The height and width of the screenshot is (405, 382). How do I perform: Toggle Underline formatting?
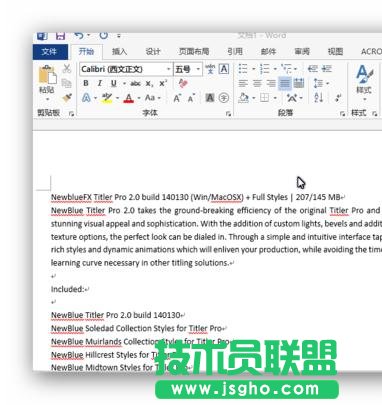114,83
